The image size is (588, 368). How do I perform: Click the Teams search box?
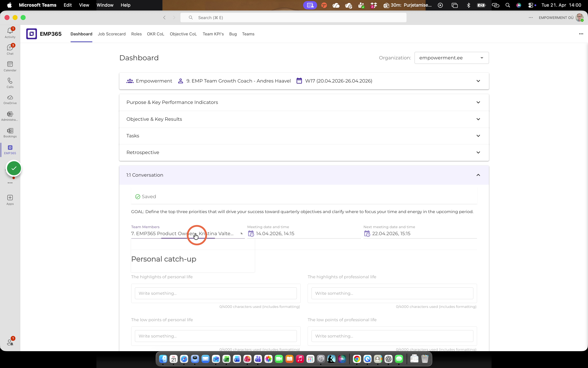point(293,18)
